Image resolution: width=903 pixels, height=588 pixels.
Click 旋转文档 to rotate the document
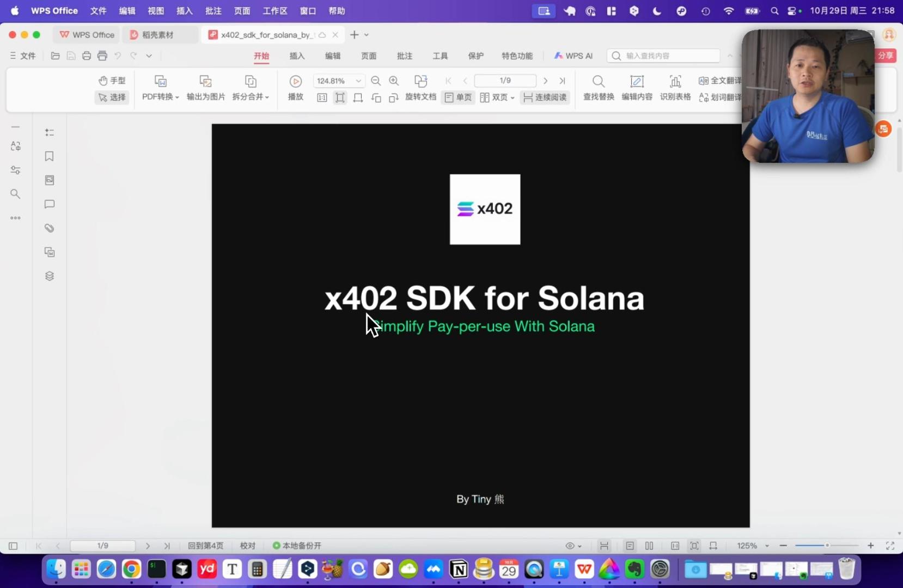[420, 97]
